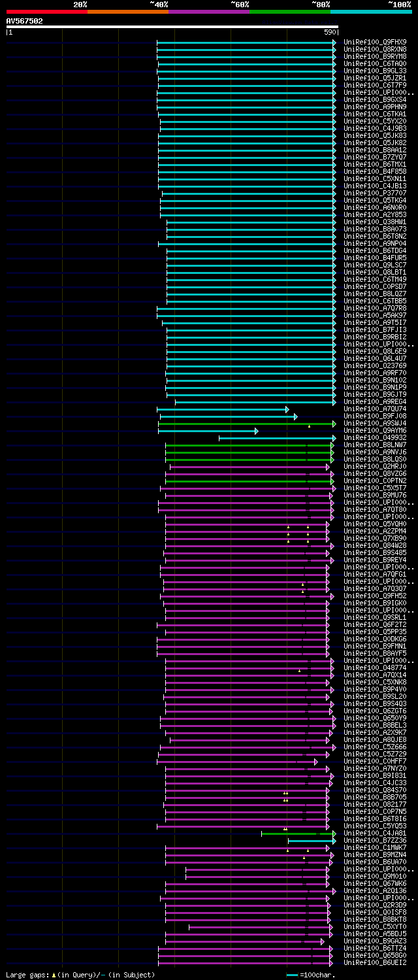
Task: Select the UniRef100_A7QFG1 label
Action: click(375, 574)
